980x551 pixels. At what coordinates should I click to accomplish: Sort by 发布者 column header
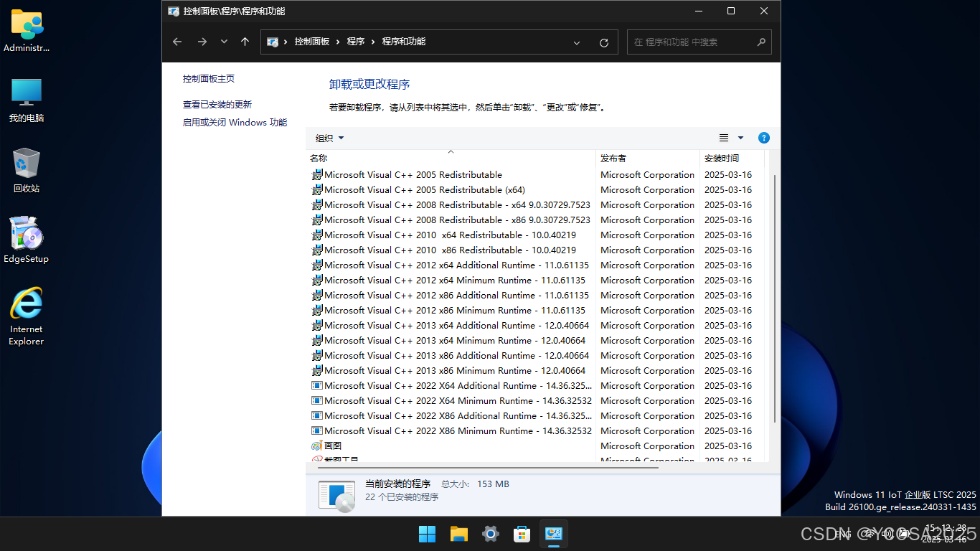pos(648,158)
